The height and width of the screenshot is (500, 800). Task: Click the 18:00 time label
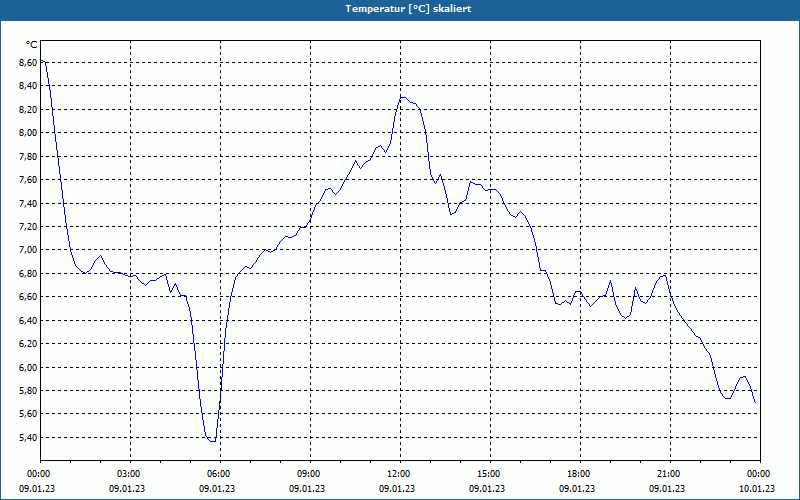[x=580, y=474]
